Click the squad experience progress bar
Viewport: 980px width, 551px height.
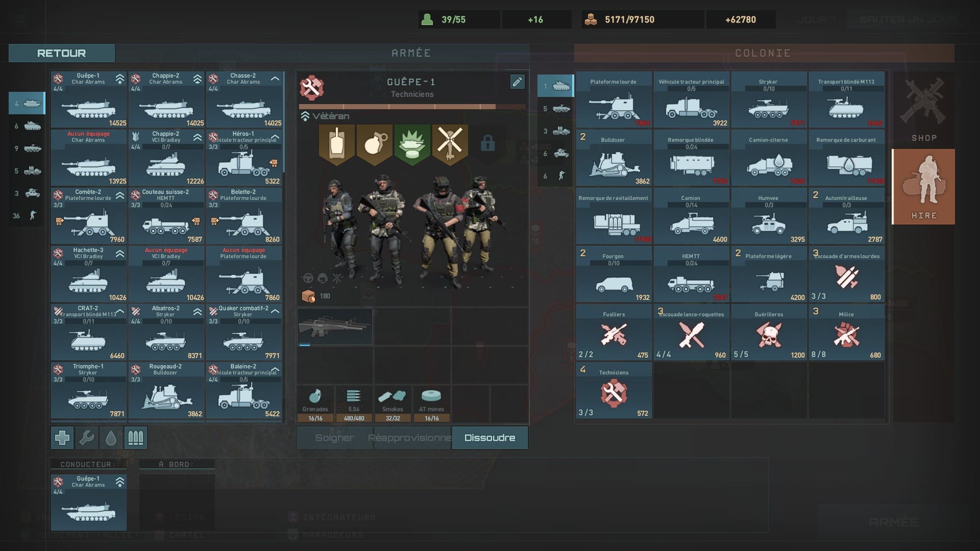pyautogui.click(x=412, y=107)
